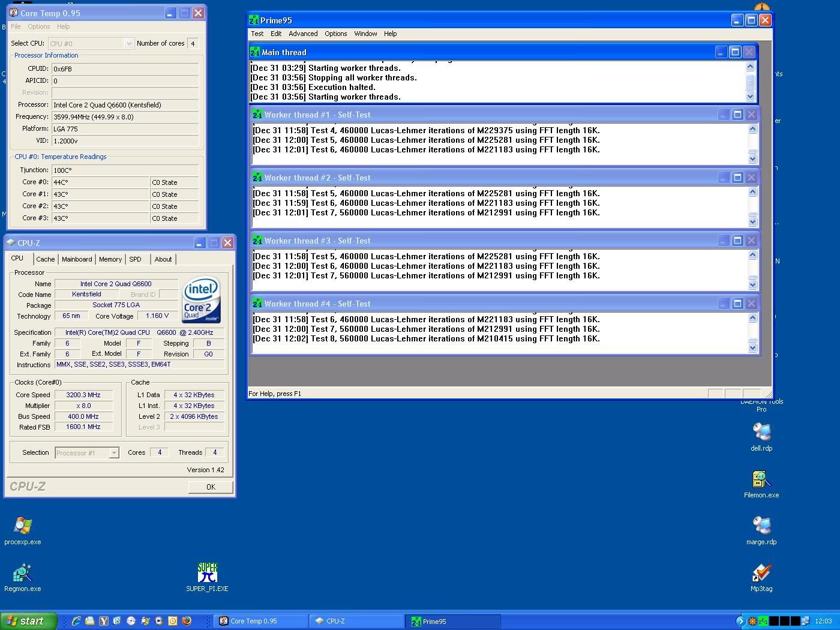Click Rated FSB value 1600.1 MHz

pos(83,427)
